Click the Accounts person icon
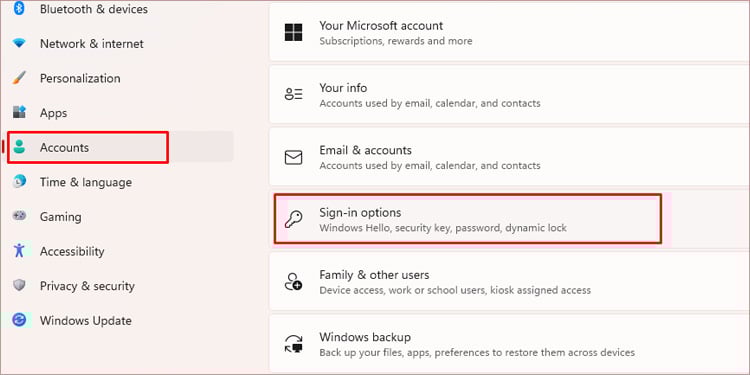 (x=19, y=147)
